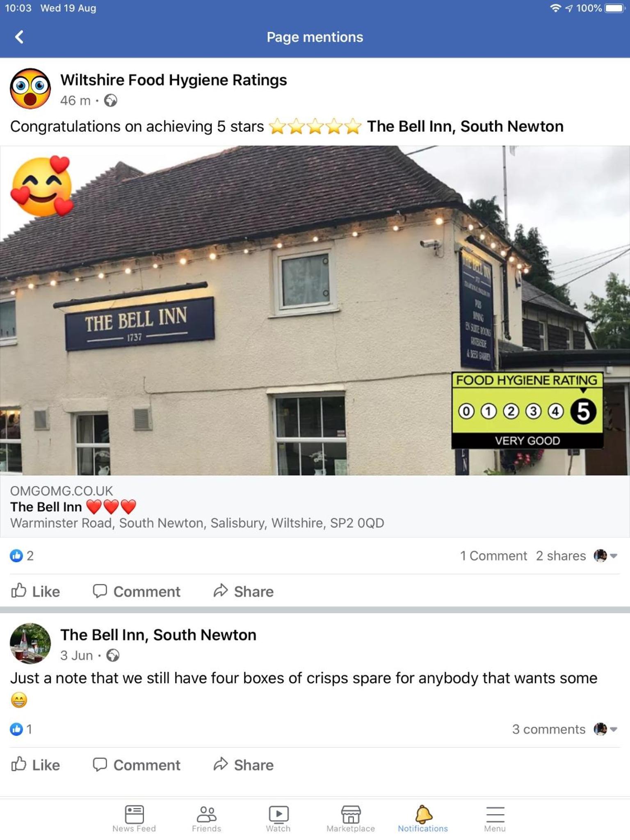View the 2 like reactions count
Image resolution: width=630 pixels, height=840 pixels.
pyautogui.click(x=22, y=556)
